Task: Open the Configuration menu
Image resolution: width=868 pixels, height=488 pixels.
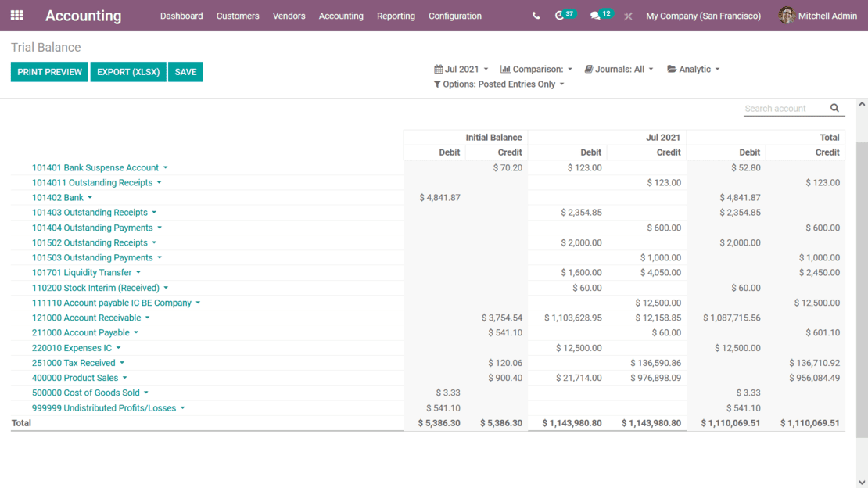Action: pos(454,16)
